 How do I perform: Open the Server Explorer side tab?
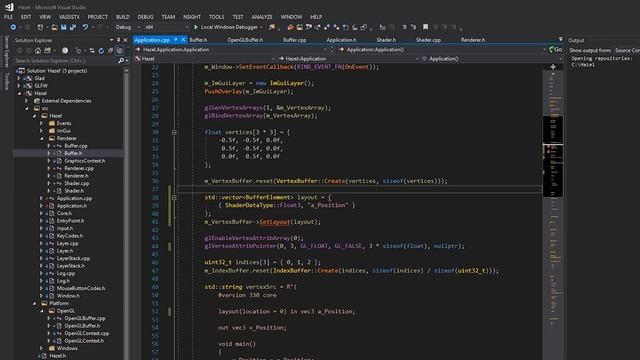7,51
